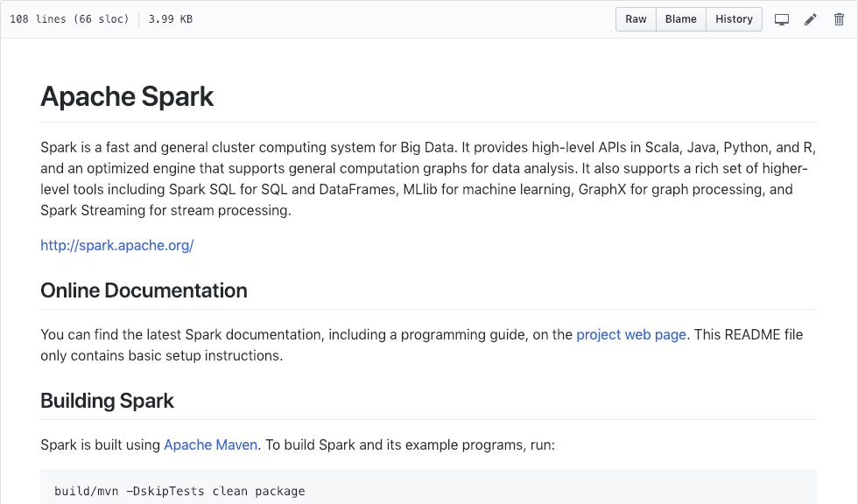Click the Apache Spark main heading
The width and height of the screenshot is (858, 504).
coord(127,97)
